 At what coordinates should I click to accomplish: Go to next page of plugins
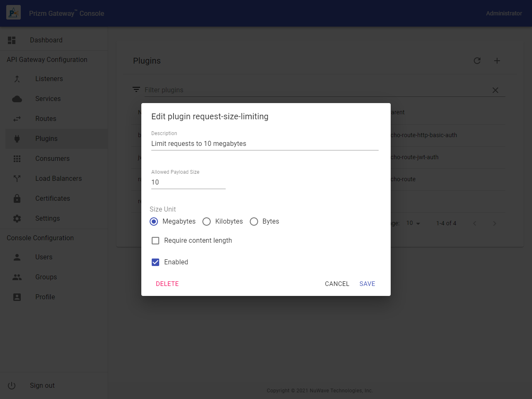coord(494,223)
